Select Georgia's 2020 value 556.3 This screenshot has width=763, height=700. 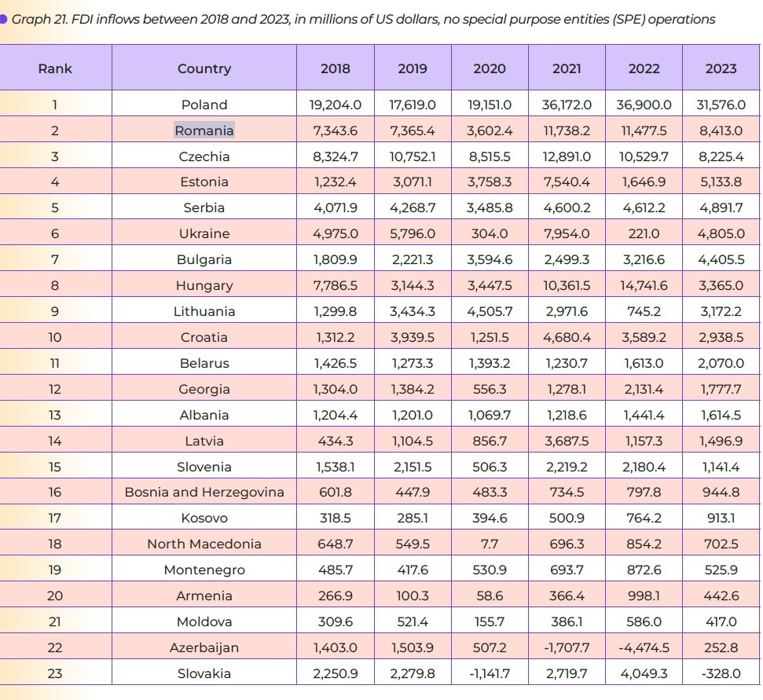490,389
